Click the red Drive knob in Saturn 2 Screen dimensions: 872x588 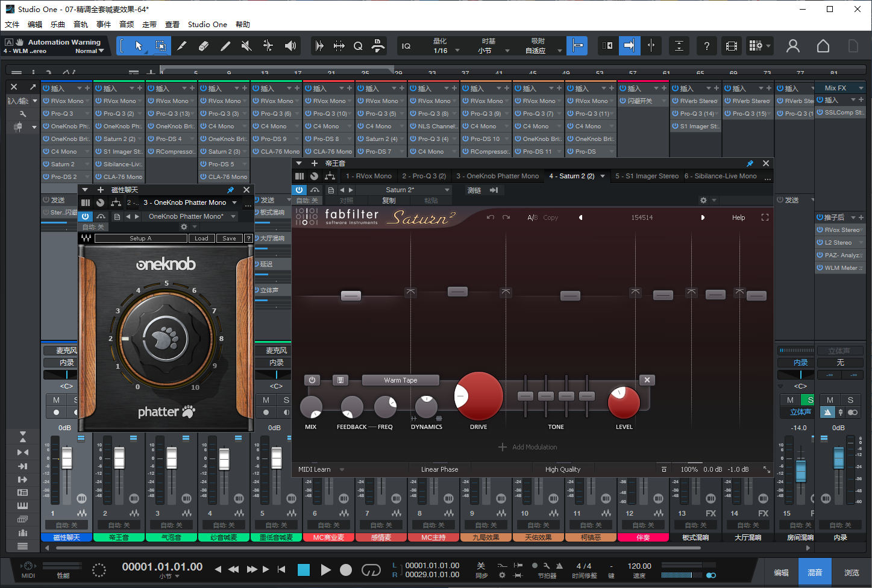pyautogui.click(x=478, y=396)
